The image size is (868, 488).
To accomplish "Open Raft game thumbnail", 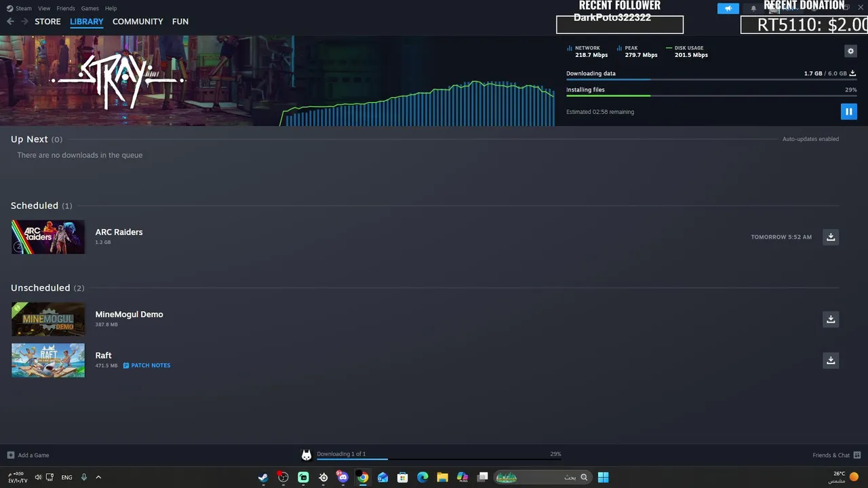I will point(48,360).
